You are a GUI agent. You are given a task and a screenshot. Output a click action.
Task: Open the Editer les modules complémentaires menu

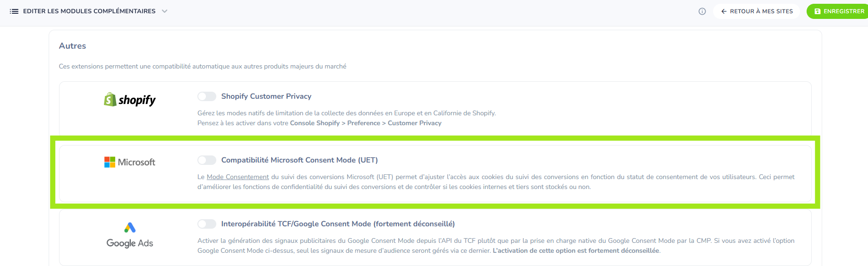click(x=89, y=11)
